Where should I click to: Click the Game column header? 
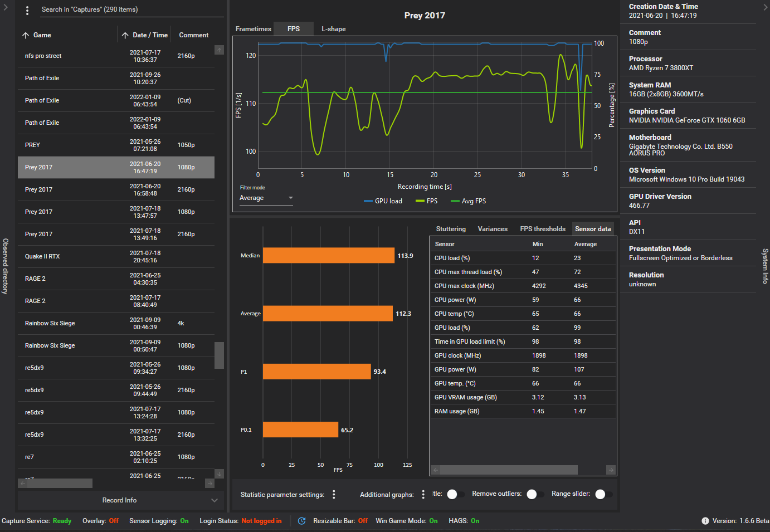(42, 35)
